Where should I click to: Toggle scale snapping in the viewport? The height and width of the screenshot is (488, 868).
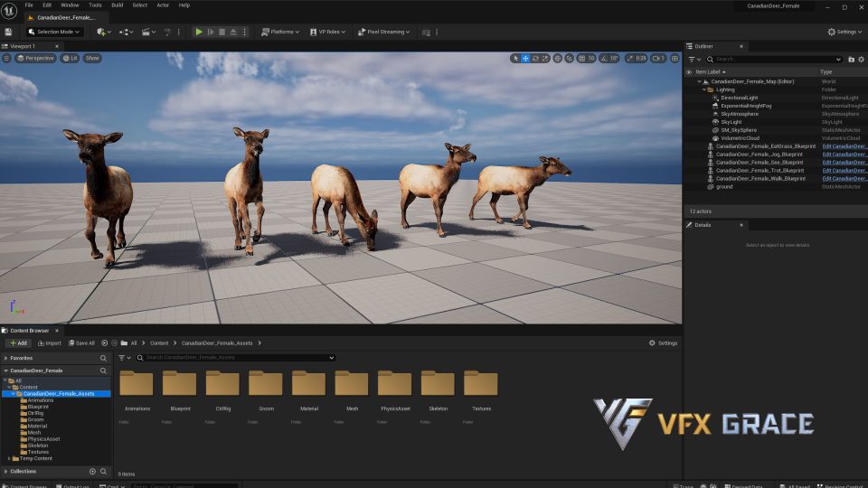(631, 58)
